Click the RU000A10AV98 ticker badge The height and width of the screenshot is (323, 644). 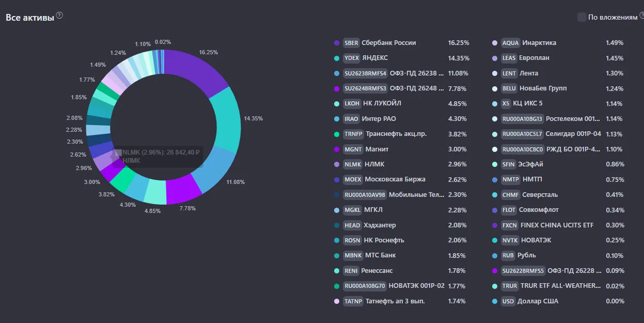pos(365,195)
